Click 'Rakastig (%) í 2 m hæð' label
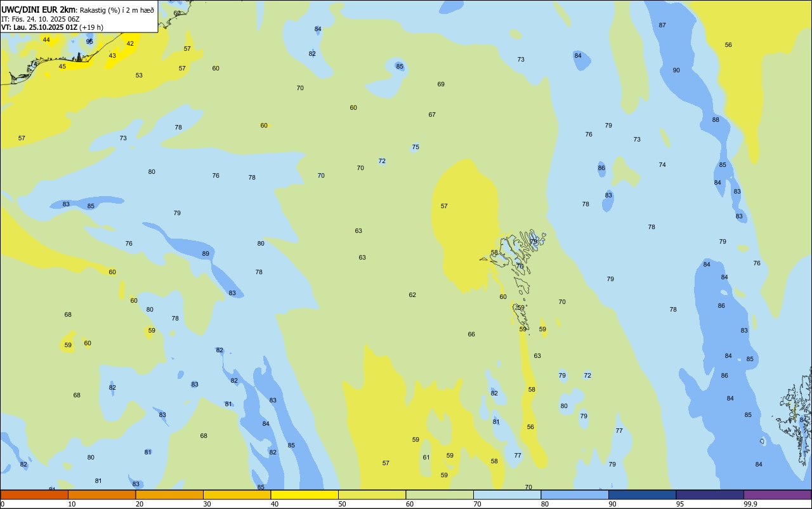This screenshot has width=812, height=509. [x=117, y=10]
